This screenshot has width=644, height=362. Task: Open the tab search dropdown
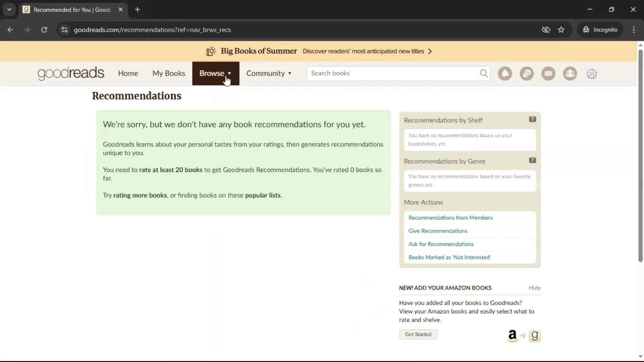tap(9, 10)
